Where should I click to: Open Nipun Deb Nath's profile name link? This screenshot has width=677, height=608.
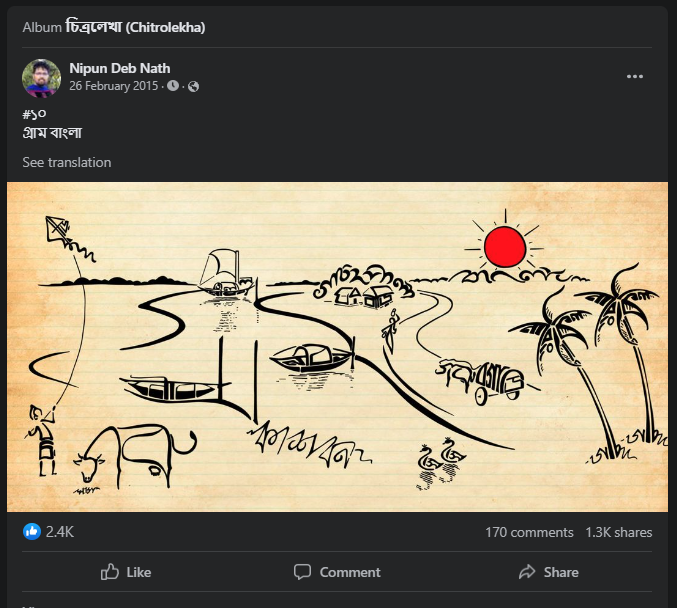[x=119, y=68]
